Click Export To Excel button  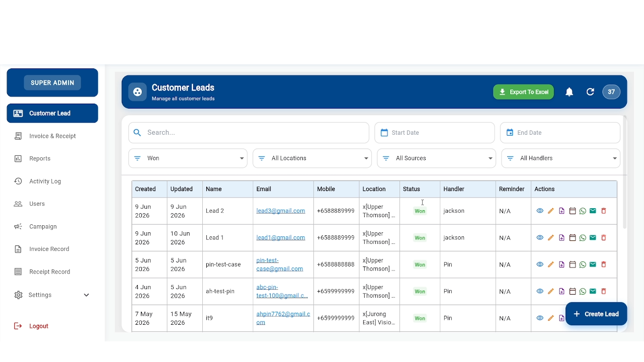(523, 92)
